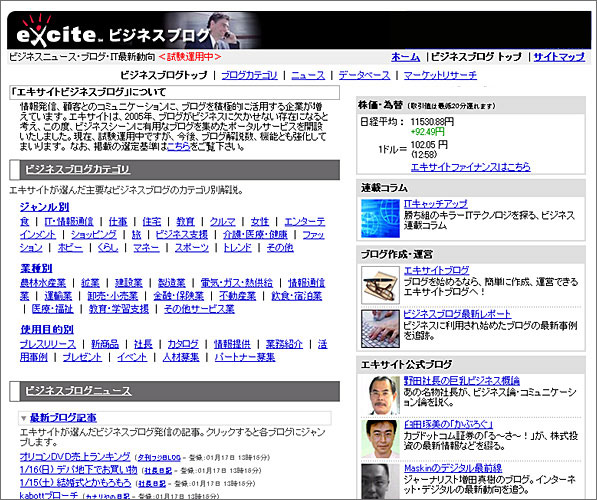The image size is (597, 500).
Task: Open the 電気・ガス・熱供給 industry link
Action: 237,283
